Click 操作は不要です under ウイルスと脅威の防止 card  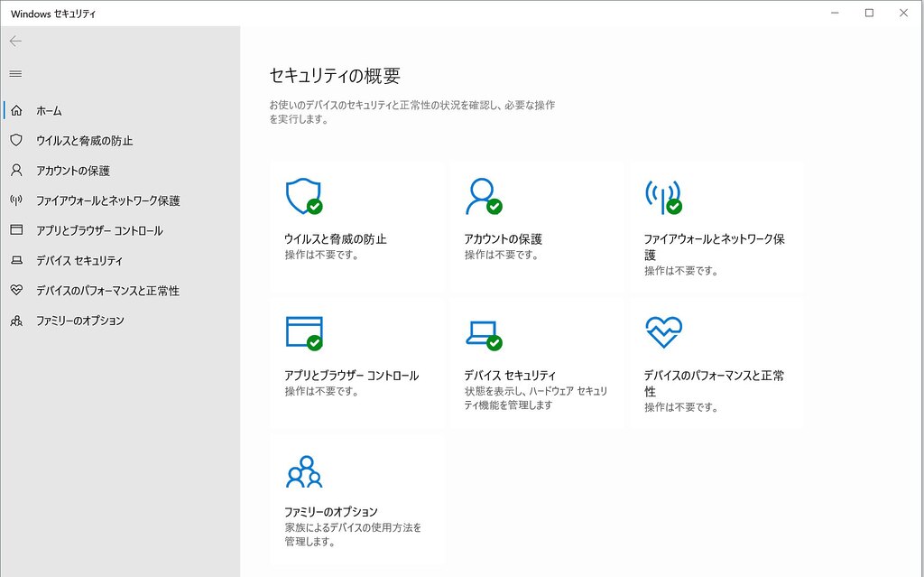(x=322, y=255)
